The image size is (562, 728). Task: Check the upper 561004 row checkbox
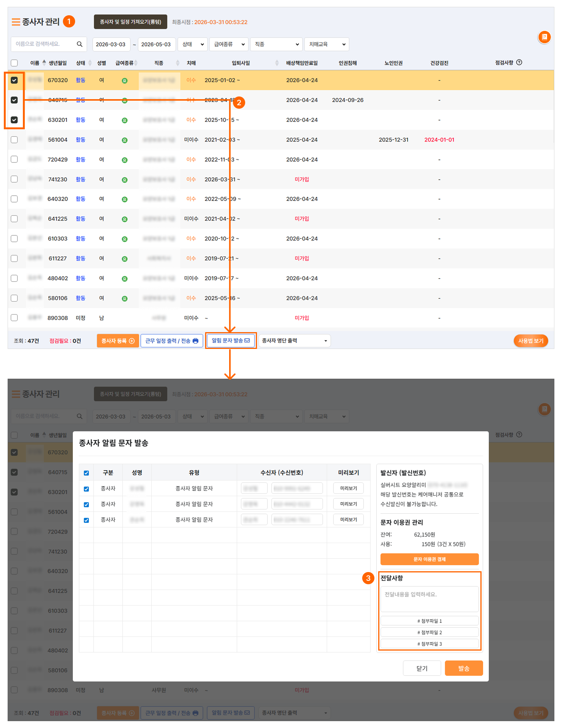click(14, 140)
